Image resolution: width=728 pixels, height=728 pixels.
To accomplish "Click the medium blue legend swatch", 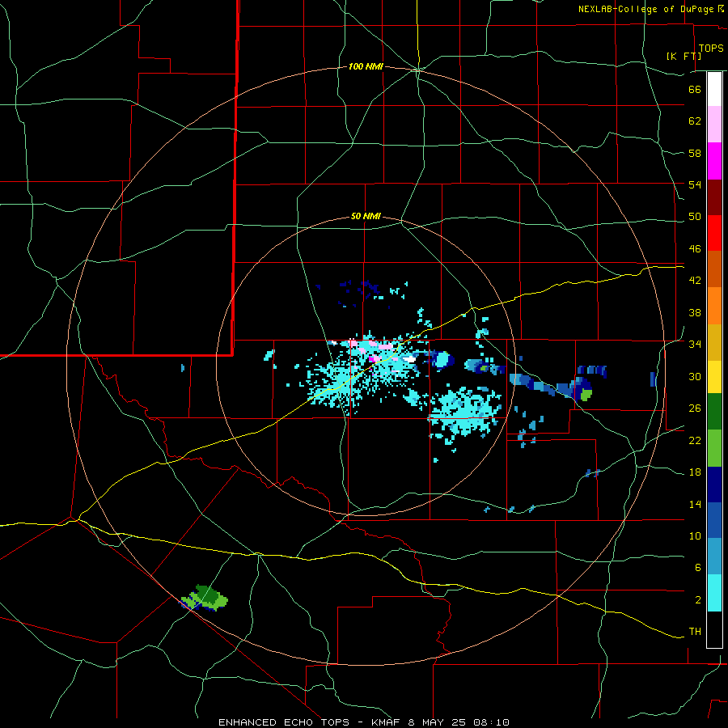I will click(714, 520).
